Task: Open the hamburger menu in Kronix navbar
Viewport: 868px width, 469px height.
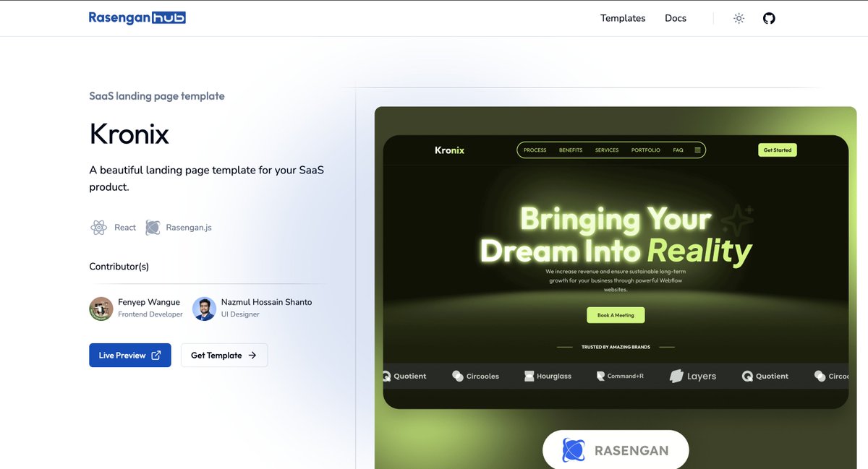Action: pos(697,150)
